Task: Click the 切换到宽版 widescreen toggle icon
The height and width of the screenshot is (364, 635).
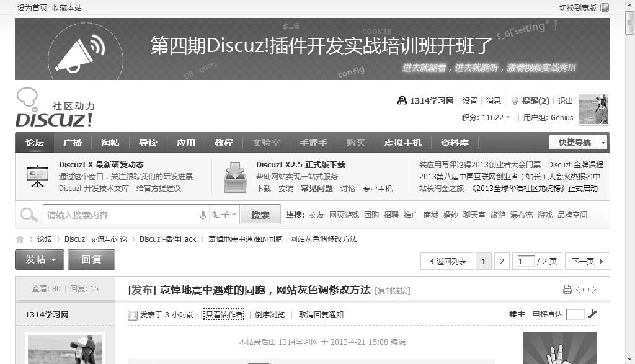Action: click(605, 7)
